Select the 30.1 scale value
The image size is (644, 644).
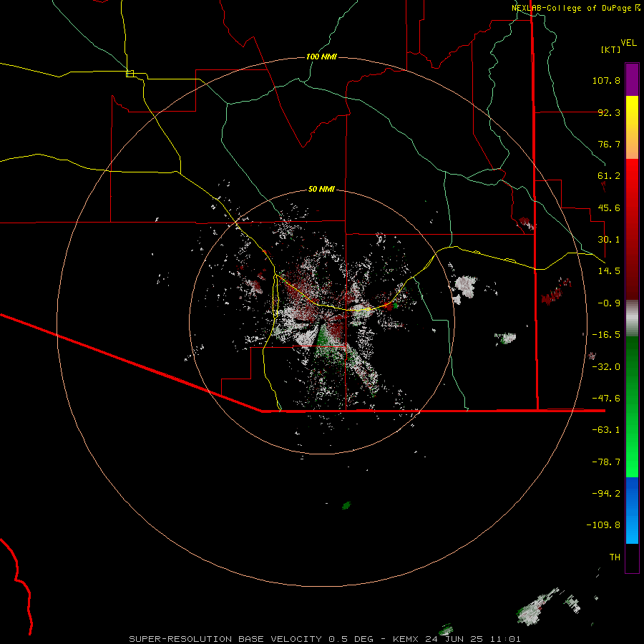pyautogui.click(x=609, y=240)
